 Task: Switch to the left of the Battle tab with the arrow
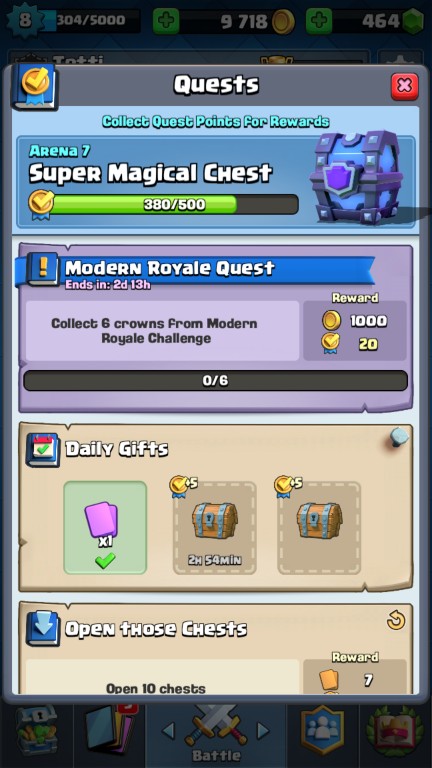168,731
